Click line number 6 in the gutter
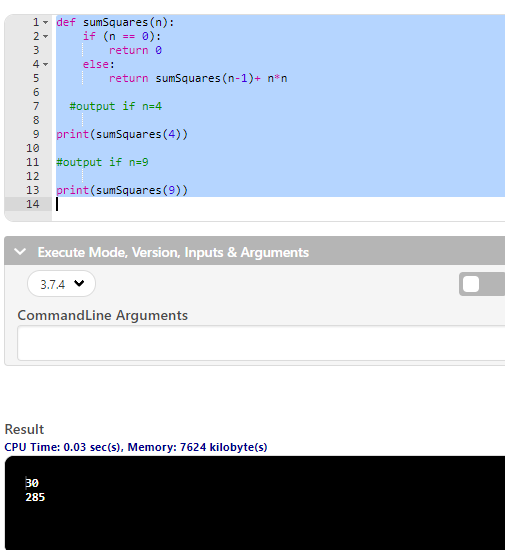The image size is (505, 550). point(36,92)
